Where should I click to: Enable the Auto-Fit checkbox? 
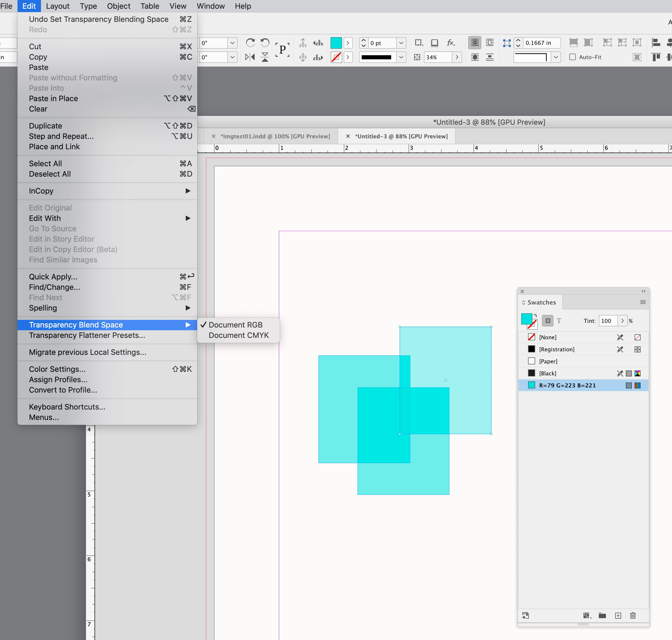click(573, 57)
